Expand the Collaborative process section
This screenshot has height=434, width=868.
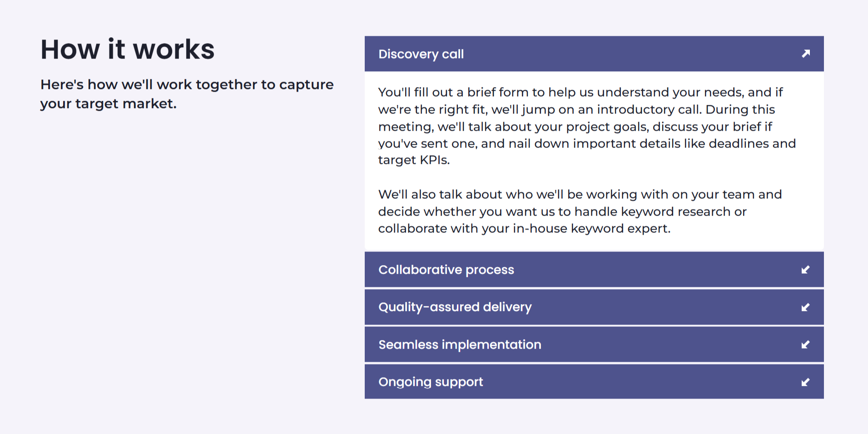[x=594, y=270]
